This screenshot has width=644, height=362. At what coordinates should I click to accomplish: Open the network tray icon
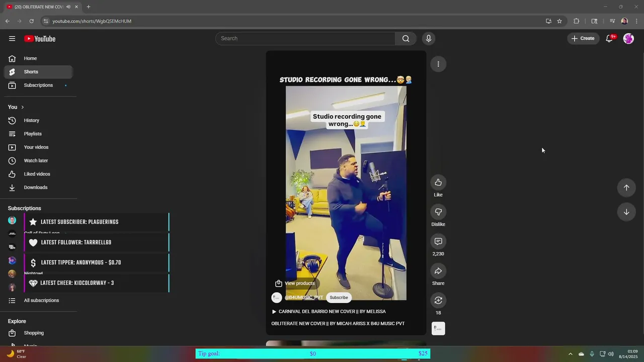coord(602,354)
